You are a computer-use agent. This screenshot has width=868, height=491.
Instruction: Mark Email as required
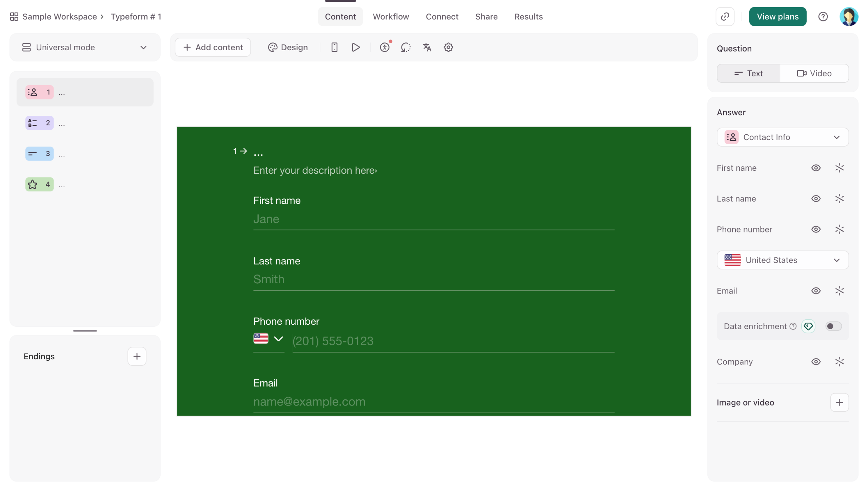point(840,291)
